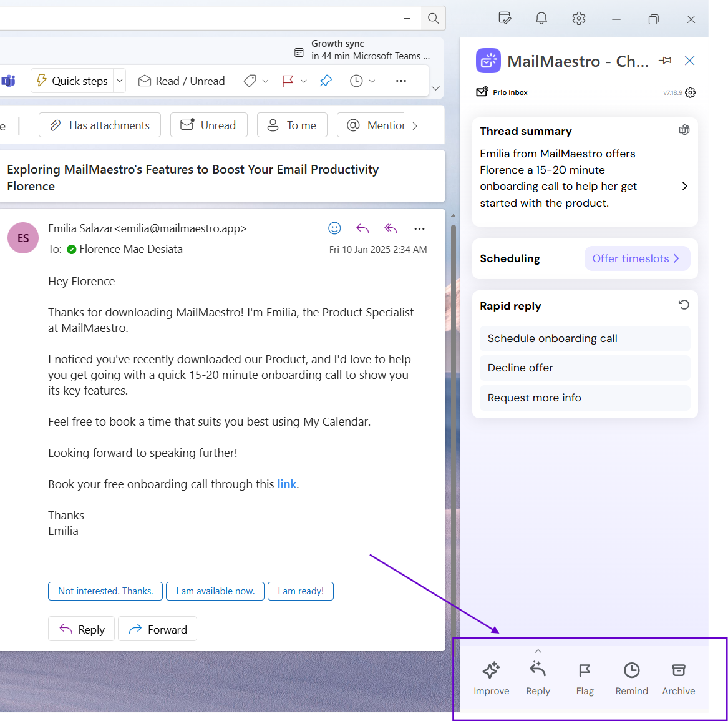
Task: Click Offer timeslots in Scheduling section
Action: [x=636, y=258]
